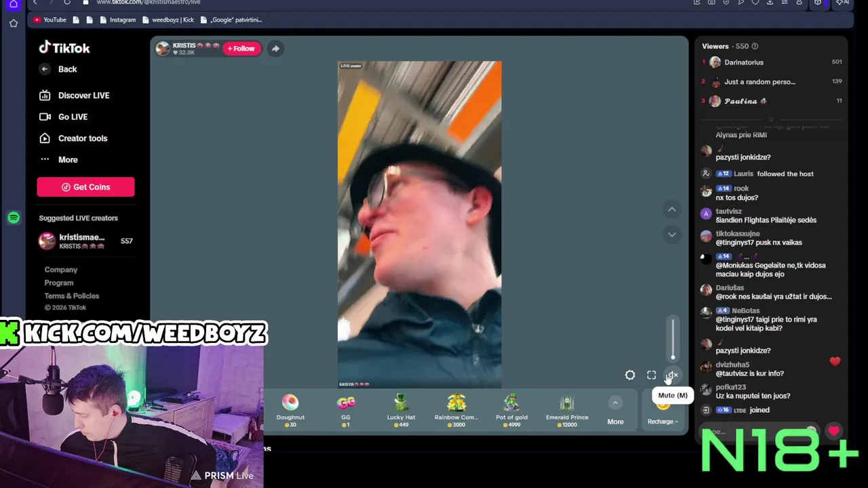
Task: Send the Emerald Prince gift
Action: coord(567,411)
